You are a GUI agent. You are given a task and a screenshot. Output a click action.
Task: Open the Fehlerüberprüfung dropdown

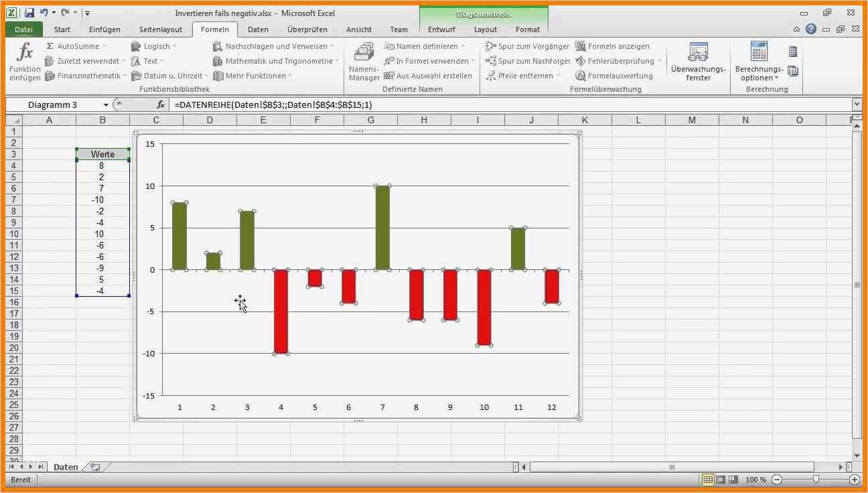click(x=660, y=61)
